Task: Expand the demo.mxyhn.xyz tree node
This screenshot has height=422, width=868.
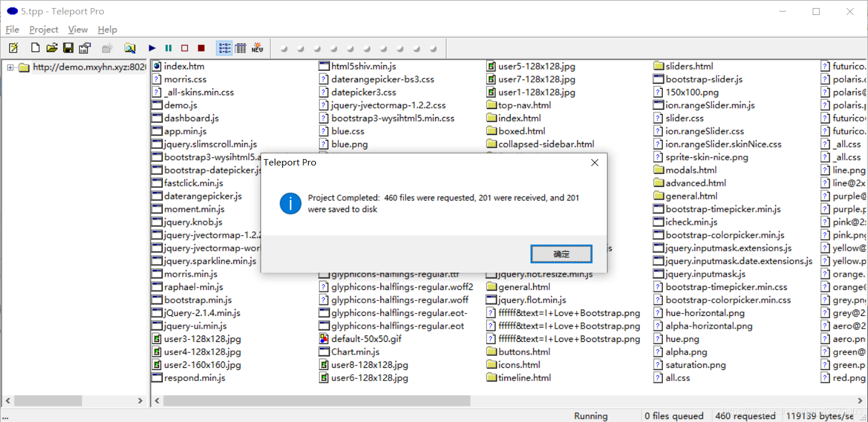Action: (x=10, y=67)
